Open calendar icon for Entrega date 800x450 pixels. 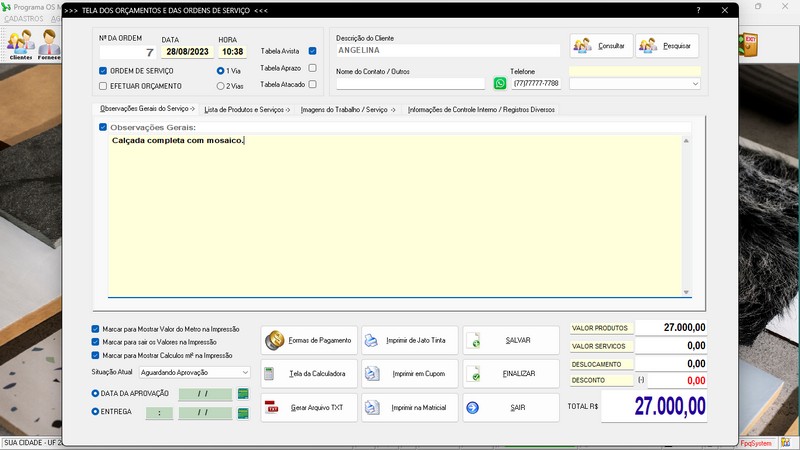242,411
